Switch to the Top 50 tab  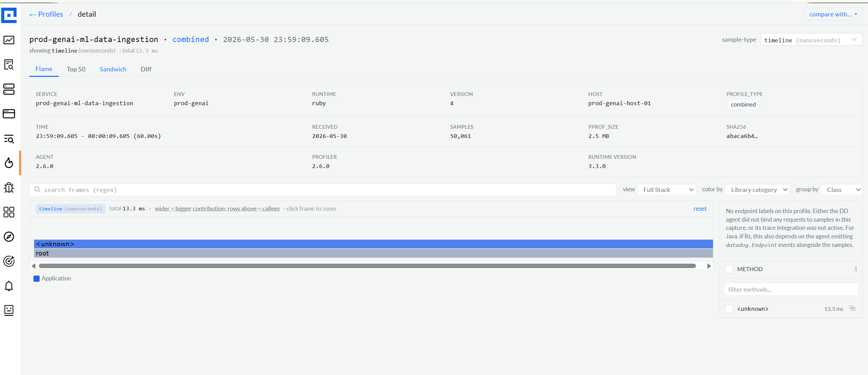click(x=76, y=69)
